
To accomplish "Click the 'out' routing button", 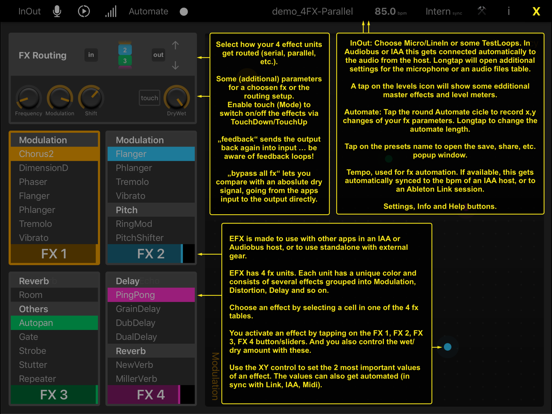I will click(158, 55).
